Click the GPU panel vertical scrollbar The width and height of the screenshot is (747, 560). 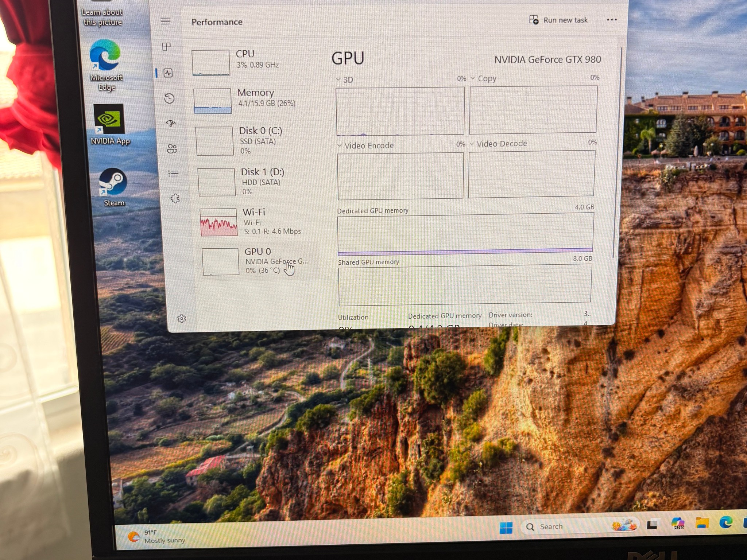pyautogui.click(x=618, y=153)
